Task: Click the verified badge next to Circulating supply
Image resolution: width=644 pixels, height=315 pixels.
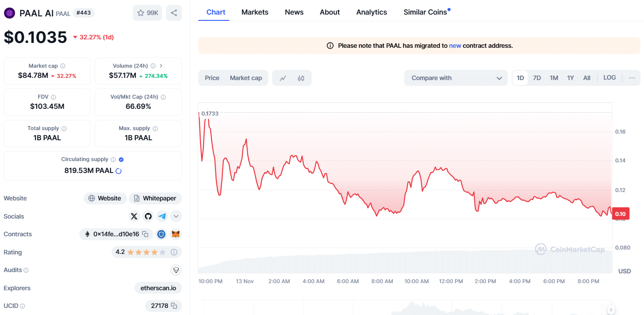Action: [x=121, y=159]
